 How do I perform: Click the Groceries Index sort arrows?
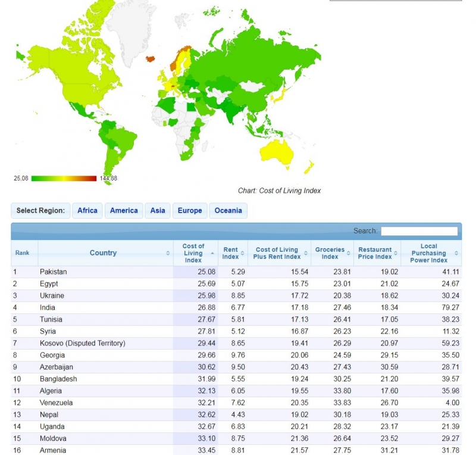click(349, 253)
